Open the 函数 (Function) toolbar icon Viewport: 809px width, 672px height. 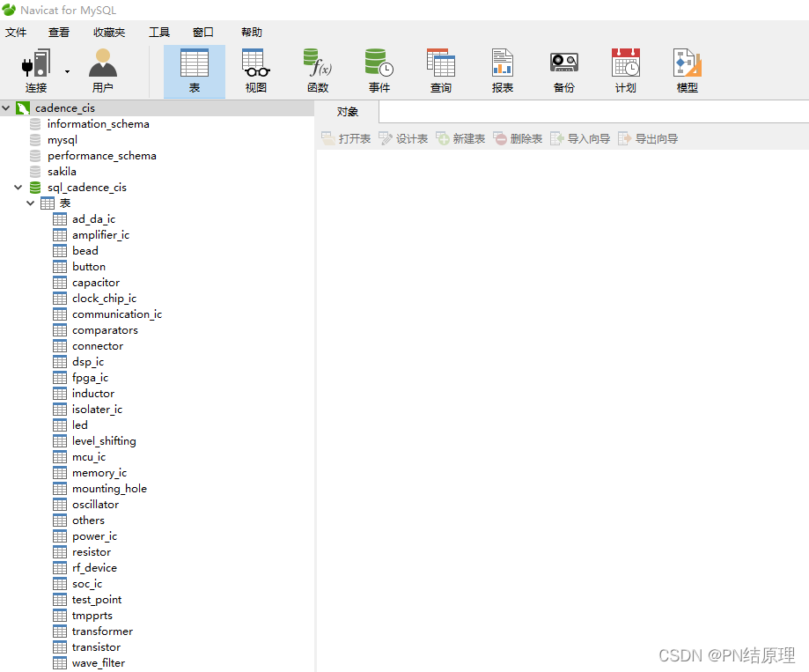coord(318,70)
